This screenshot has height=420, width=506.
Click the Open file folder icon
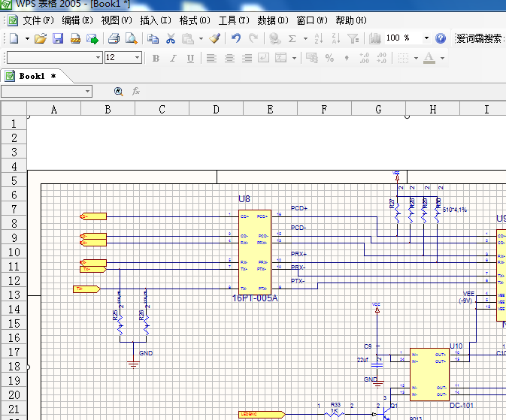(x=41, y=38)
